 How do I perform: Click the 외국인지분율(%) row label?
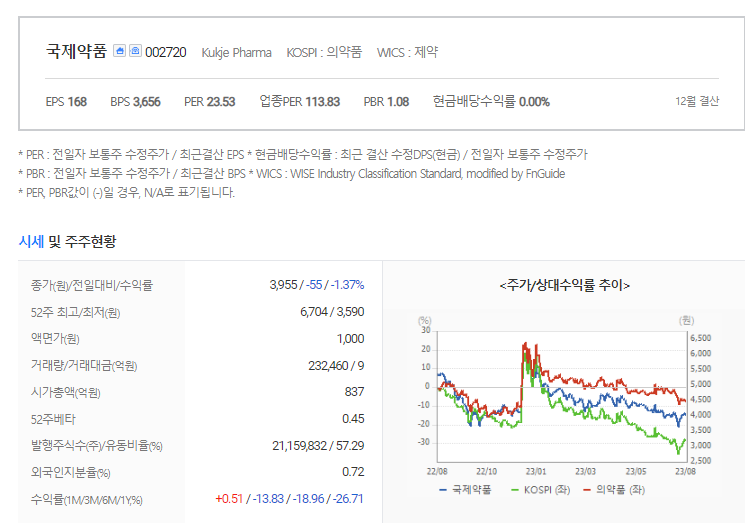coord(70,473)
